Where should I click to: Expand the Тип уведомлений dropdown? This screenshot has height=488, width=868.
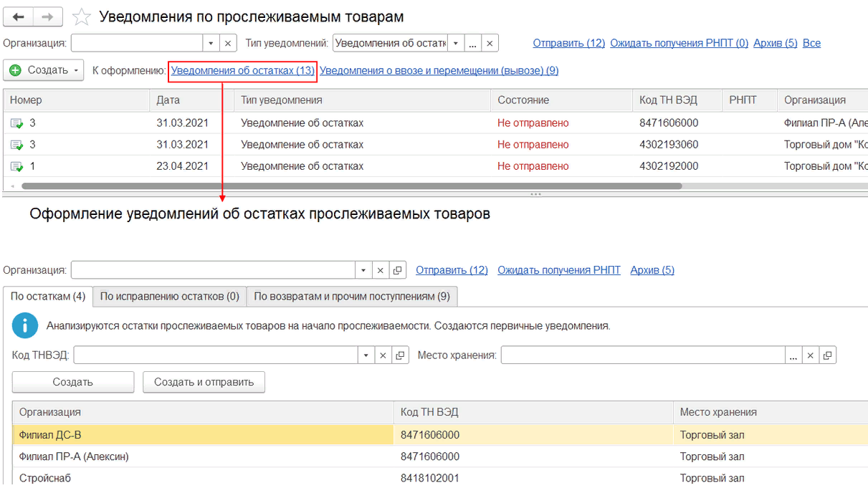456,44
